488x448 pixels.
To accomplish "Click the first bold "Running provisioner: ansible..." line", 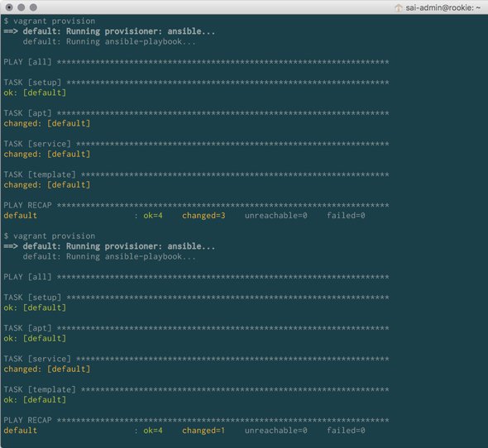I will click(109, 31).
